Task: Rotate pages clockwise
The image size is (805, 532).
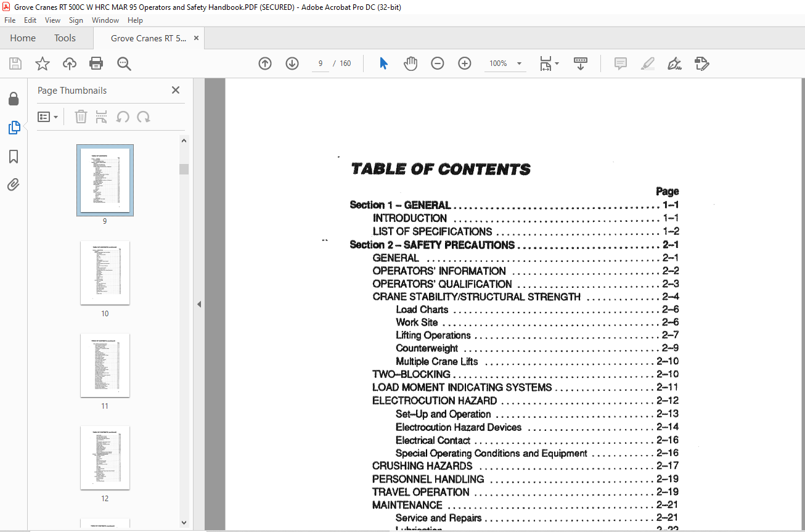Action: tap(144, 117)
